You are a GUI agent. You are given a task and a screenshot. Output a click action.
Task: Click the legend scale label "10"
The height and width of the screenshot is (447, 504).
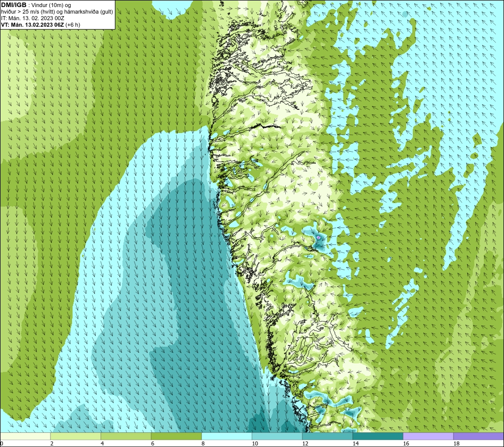tap(255, 444)
